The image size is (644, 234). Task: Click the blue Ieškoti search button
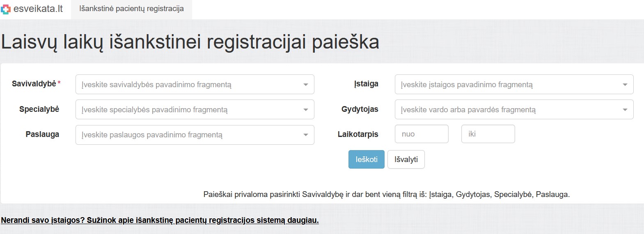tap(367, 159)
